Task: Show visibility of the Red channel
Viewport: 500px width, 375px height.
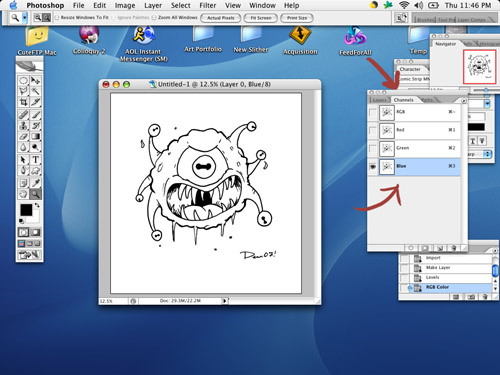Action: click(x=373, y=131)
